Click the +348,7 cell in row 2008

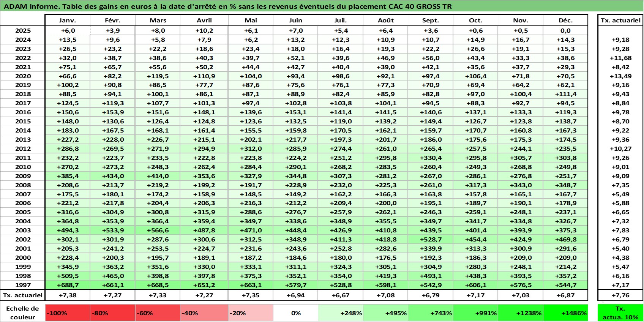(565, 185)
